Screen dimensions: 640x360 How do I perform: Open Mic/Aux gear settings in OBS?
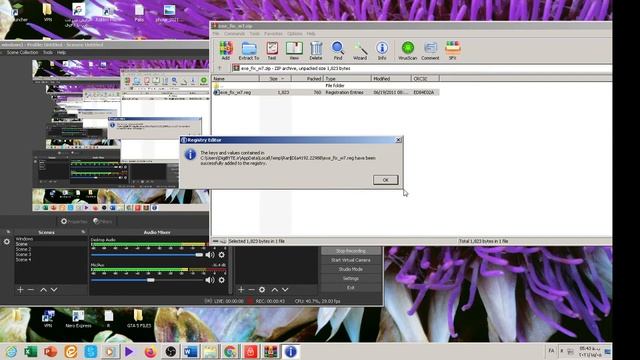(222, 280)
